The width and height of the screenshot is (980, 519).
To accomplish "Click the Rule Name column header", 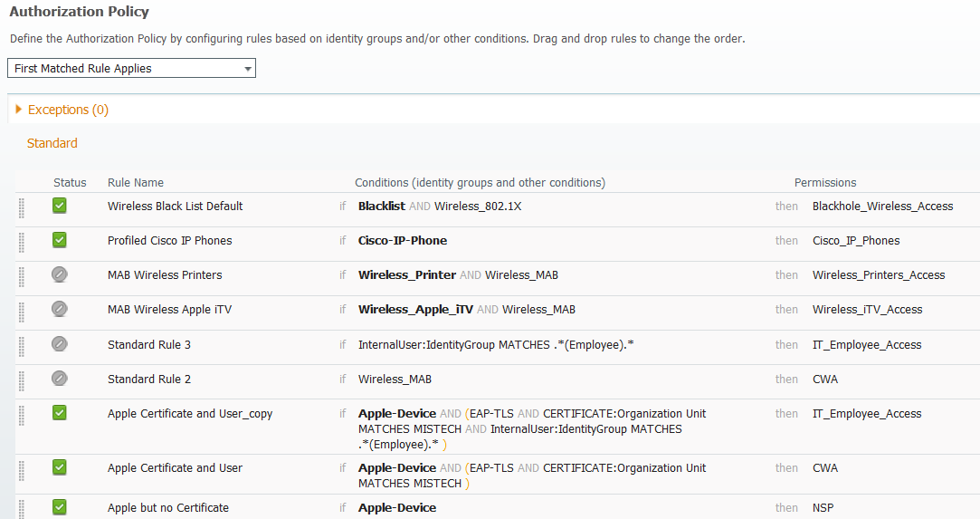I will click(136, 183).
